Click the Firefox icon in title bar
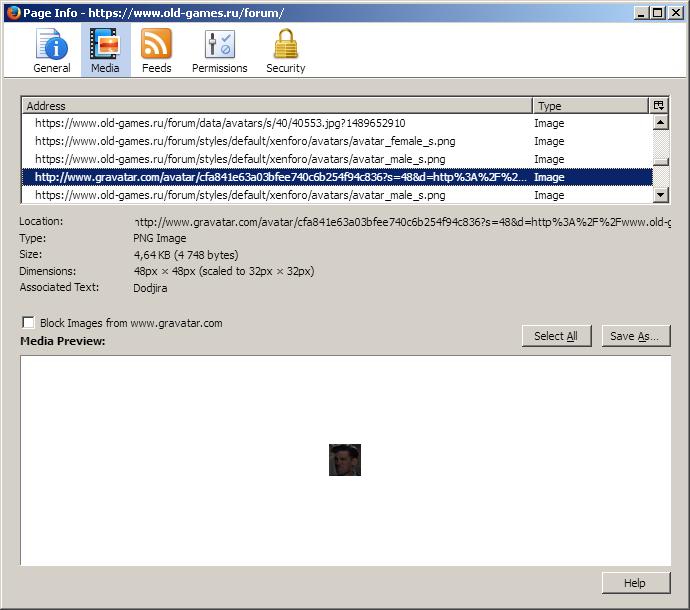The width and height of the screenshot is (690, 610). pos(14,13)
